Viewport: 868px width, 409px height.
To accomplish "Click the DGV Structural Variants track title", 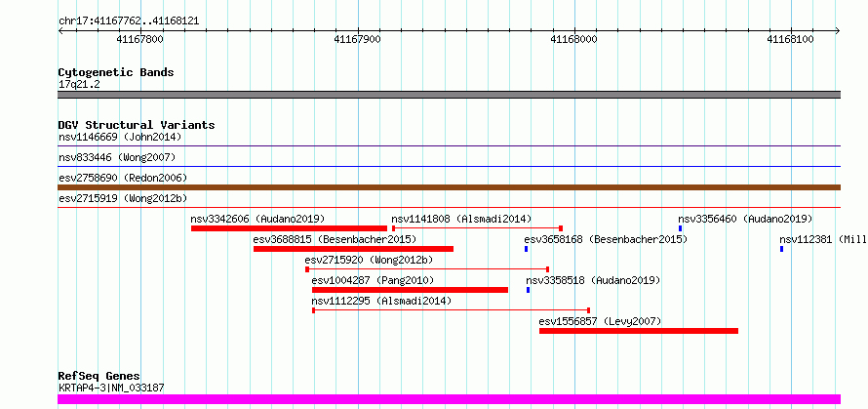I will click(137, 125).
